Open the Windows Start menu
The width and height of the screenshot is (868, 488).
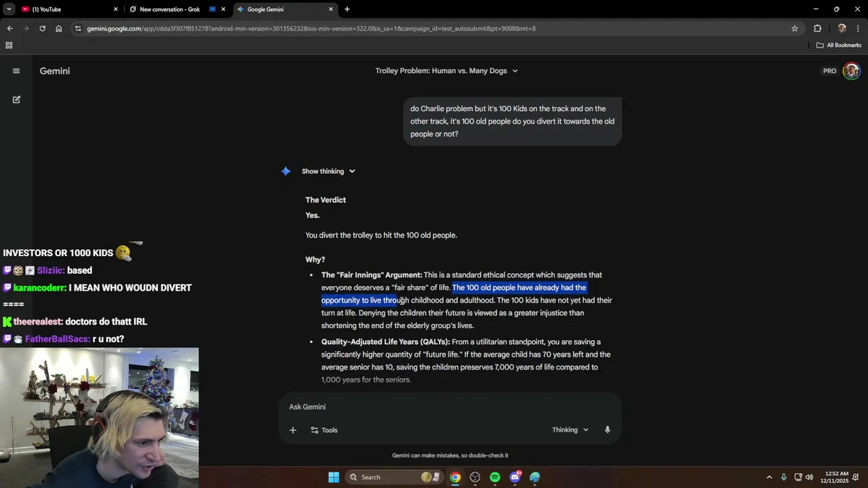tap(334, 477)
